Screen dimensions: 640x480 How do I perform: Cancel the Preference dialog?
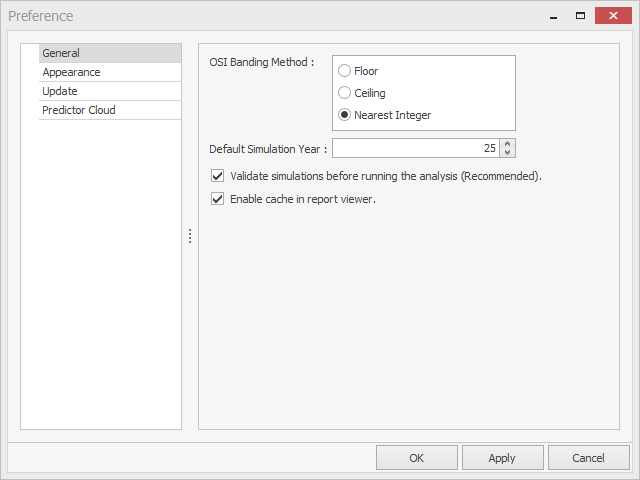(x=589, y=458)
